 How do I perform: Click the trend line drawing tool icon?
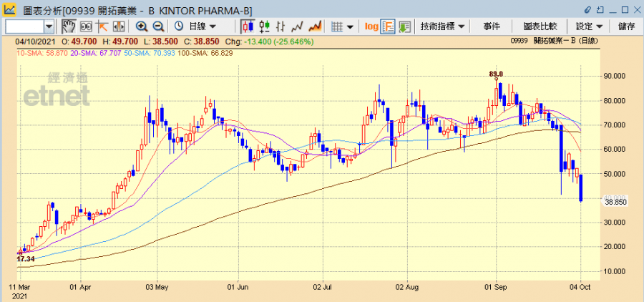[x=101, y=26]
